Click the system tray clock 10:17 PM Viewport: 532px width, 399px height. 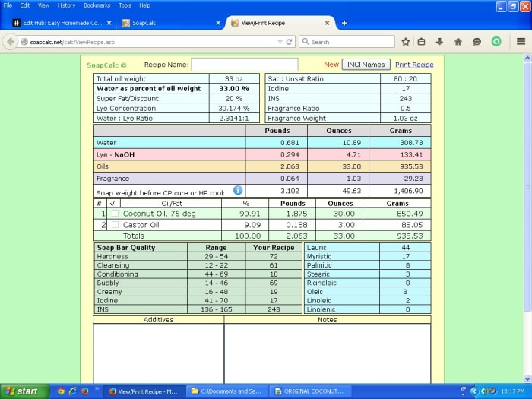(x=513, y=391)
